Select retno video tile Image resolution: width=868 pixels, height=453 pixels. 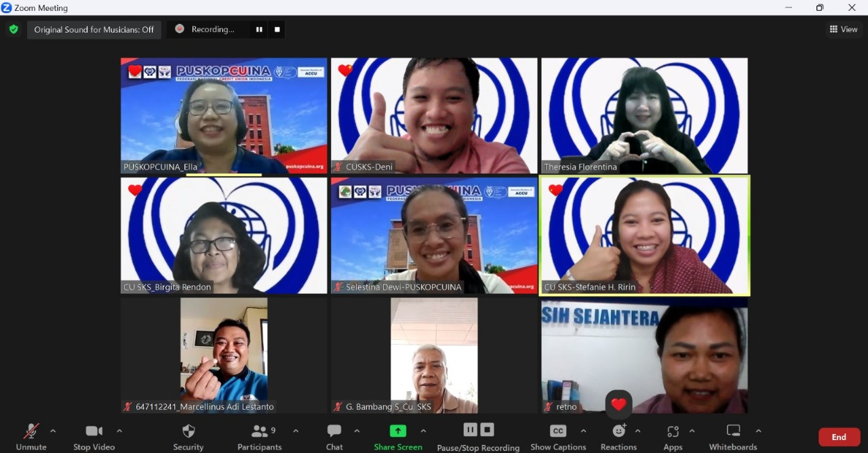click(x=644, y=355)
